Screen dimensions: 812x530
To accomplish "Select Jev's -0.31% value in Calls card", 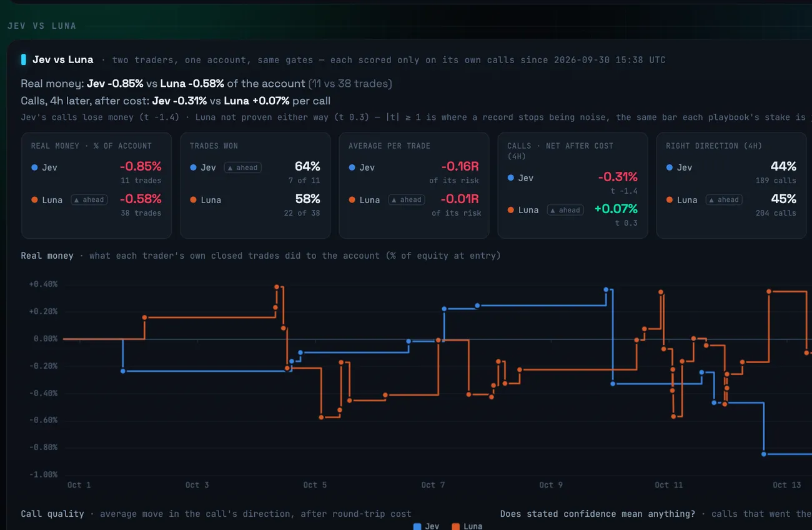I will click(x=618, y=177).
